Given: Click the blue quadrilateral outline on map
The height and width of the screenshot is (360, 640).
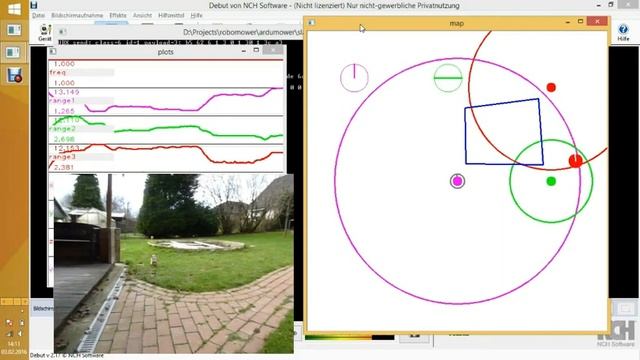Looking at the screenshot, I should pyautogui.click(x=504, y=132).
